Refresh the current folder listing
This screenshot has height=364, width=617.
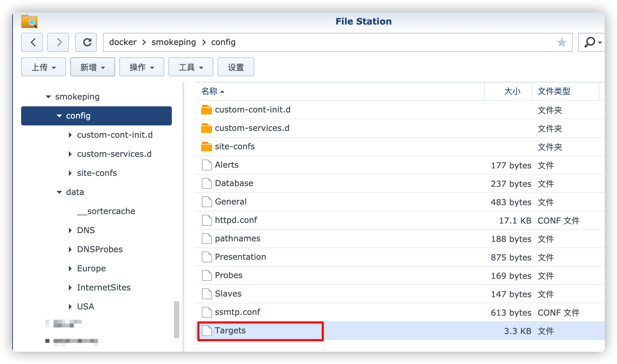86,42
